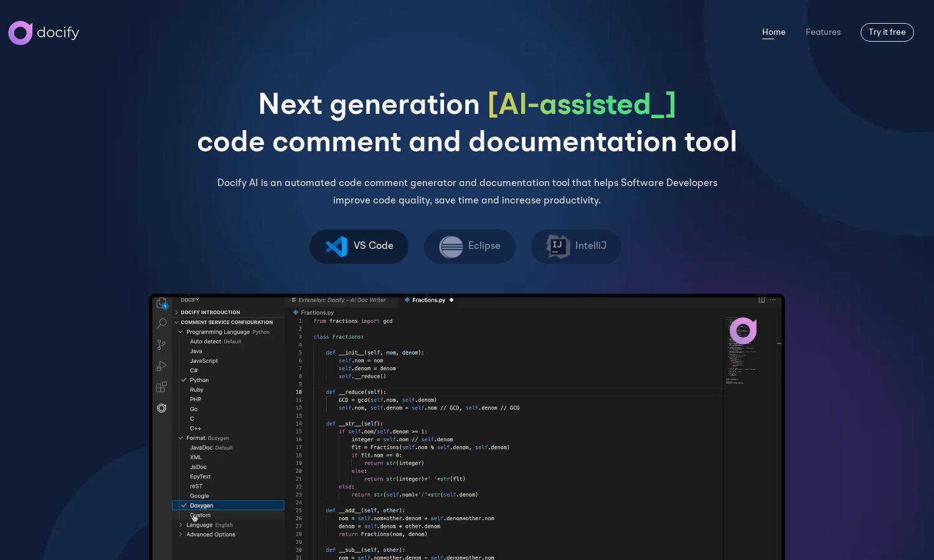
Task: Click the Eclipse logo icon
Action: tap(451, 246)
